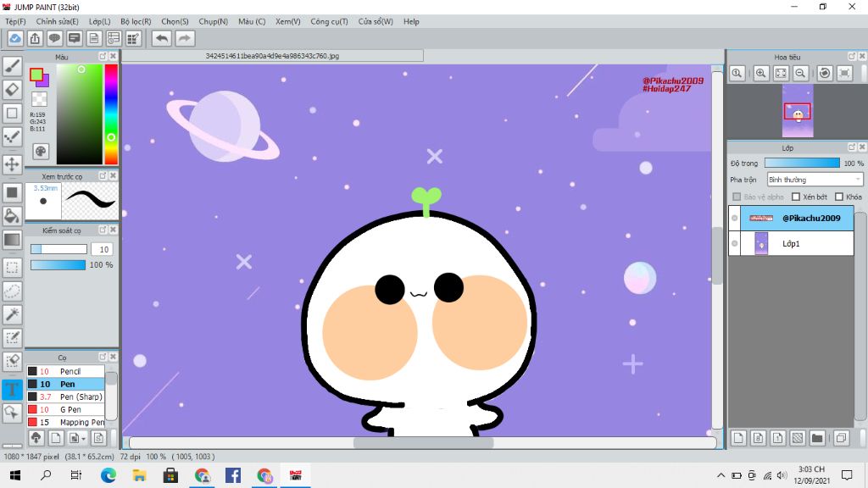Screen dimensions: 868x488
Task: Select the Mapping Pen brush
Action: (x=65, y=422)
